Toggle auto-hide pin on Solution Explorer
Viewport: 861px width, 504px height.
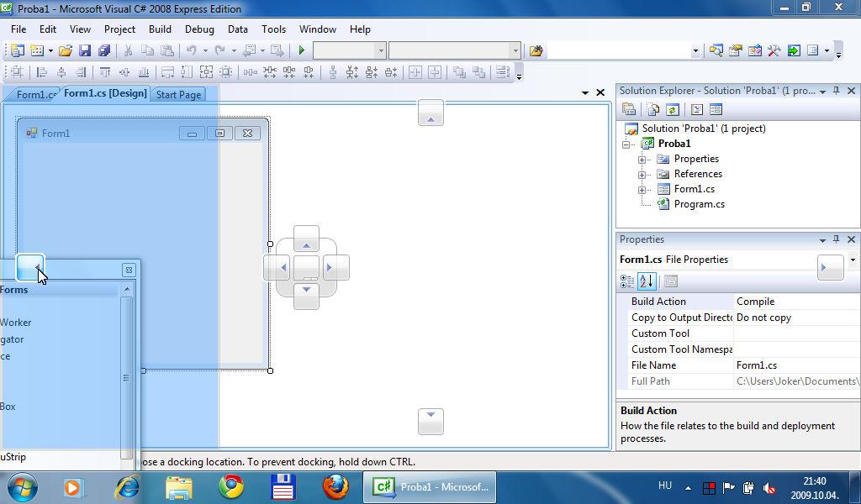837,91
